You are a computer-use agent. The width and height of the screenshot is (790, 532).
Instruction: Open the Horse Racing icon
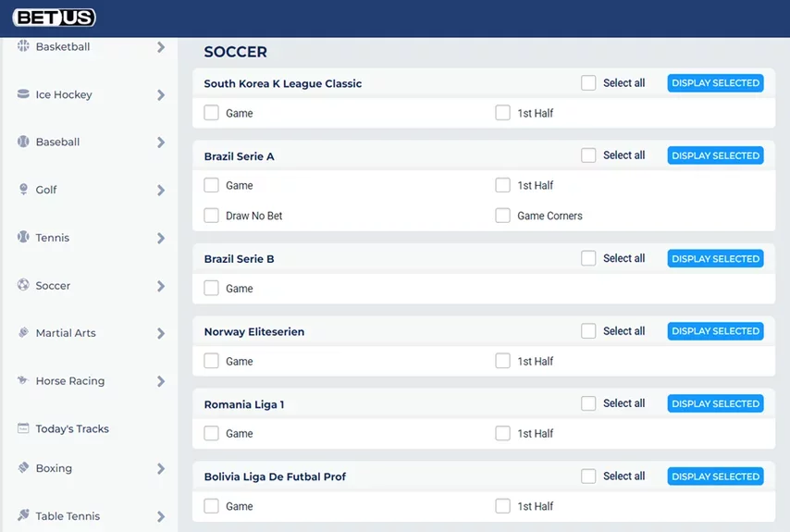pyautogui.click(x=23, y=380)
